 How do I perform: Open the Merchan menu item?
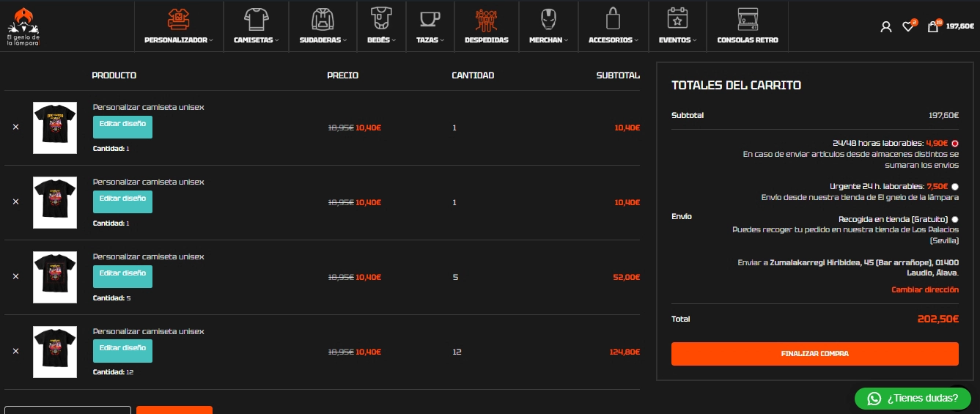(x=548, y=40)
